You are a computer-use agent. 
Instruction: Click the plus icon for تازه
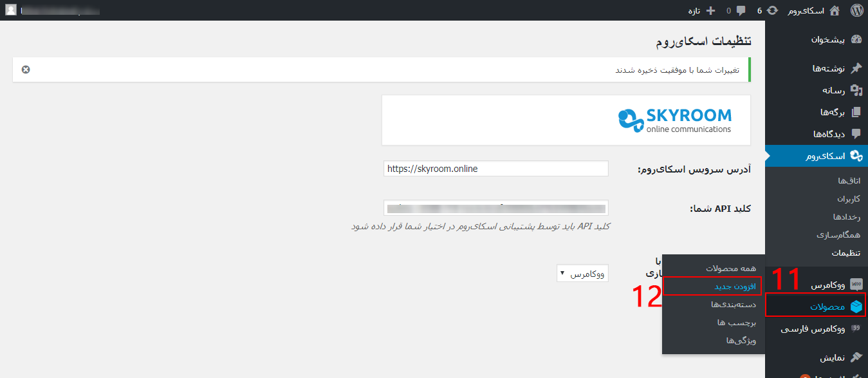click(711, 10)
